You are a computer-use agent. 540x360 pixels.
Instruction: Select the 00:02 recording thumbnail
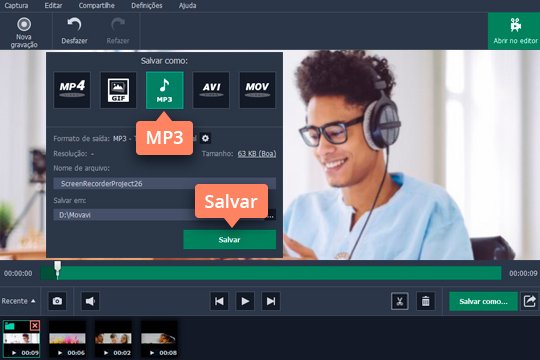click(113, 339)
